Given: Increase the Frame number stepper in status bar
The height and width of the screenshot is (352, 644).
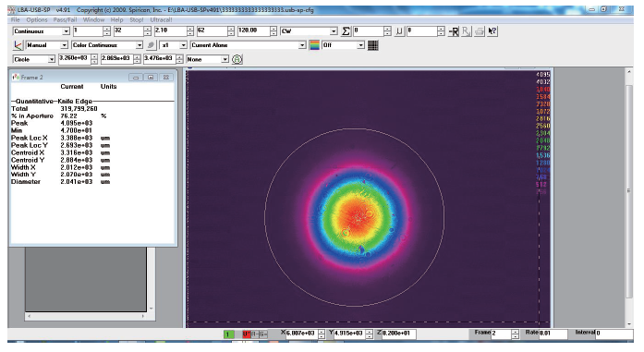Looking at the screenshot, I should point(515,332).
